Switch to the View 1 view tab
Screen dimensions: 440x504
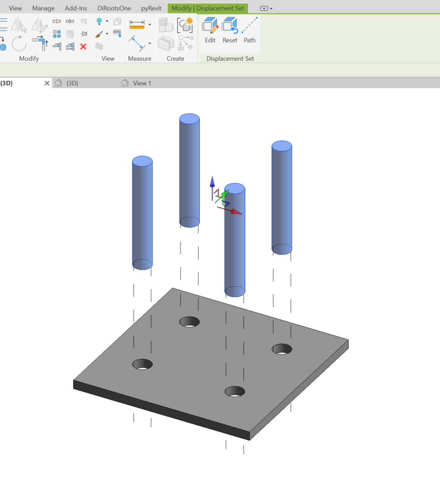[142, 83]
